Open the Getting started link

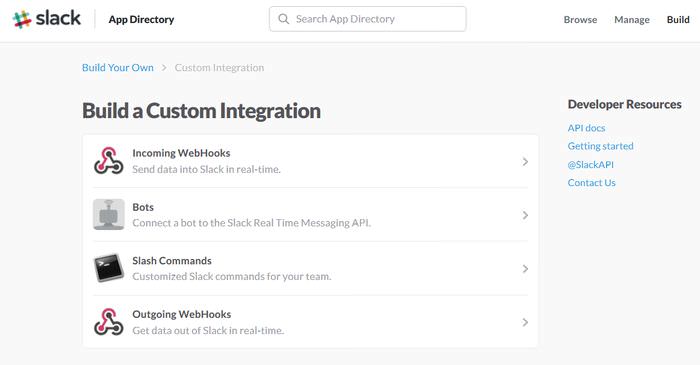pyautogui.click(x=600, y=146)
